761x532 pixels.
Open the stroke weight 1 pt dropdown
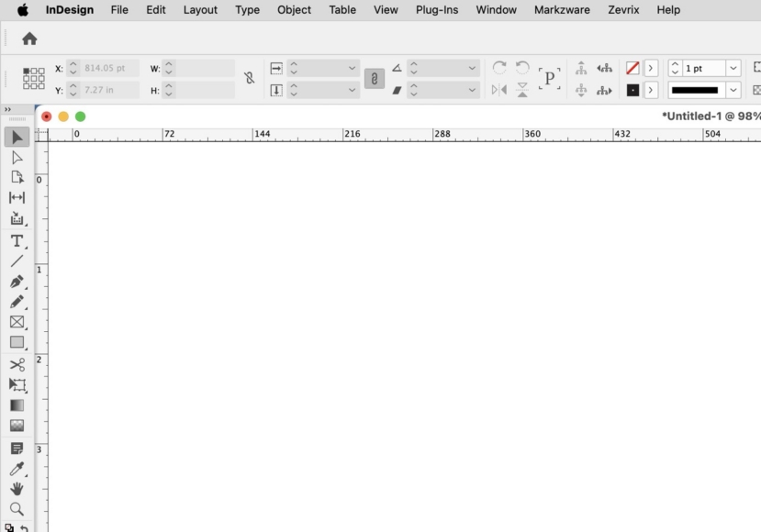coord(733,68)
